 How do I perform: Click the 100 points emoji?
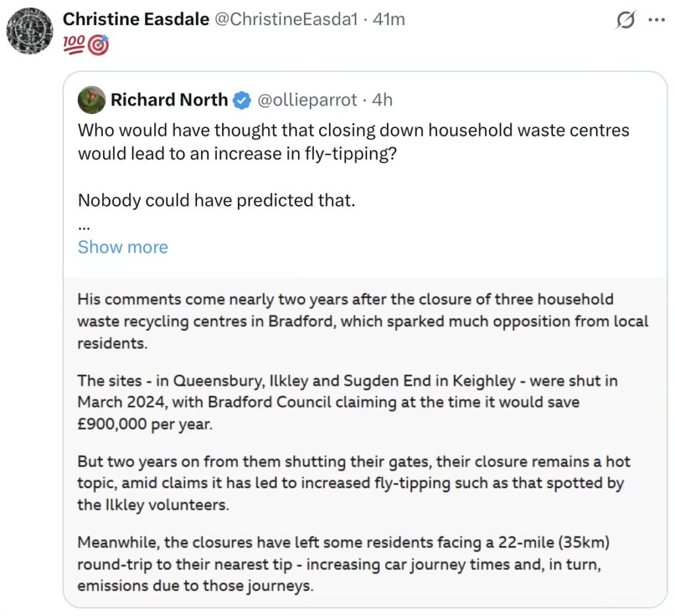[x=73, y=46]
